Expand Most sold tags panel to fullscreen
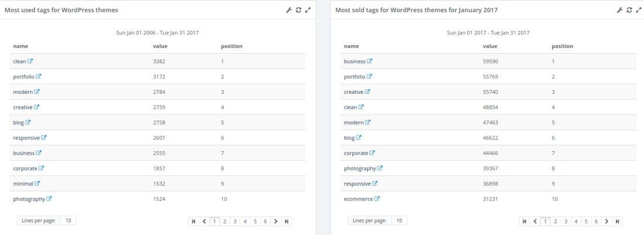644x235 pixels. [x=639, y=10]
